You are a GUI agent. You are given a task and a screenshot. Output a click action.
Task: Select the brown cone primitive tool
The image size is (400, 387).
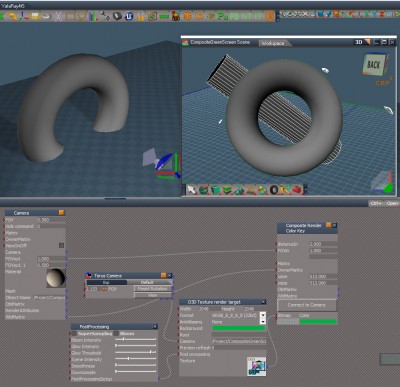pos(250,190)
